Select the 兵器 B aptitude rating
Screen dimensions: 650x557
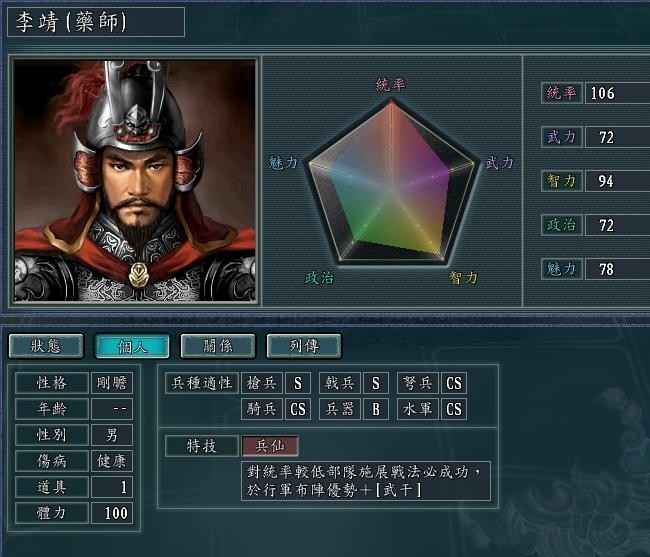376,409
